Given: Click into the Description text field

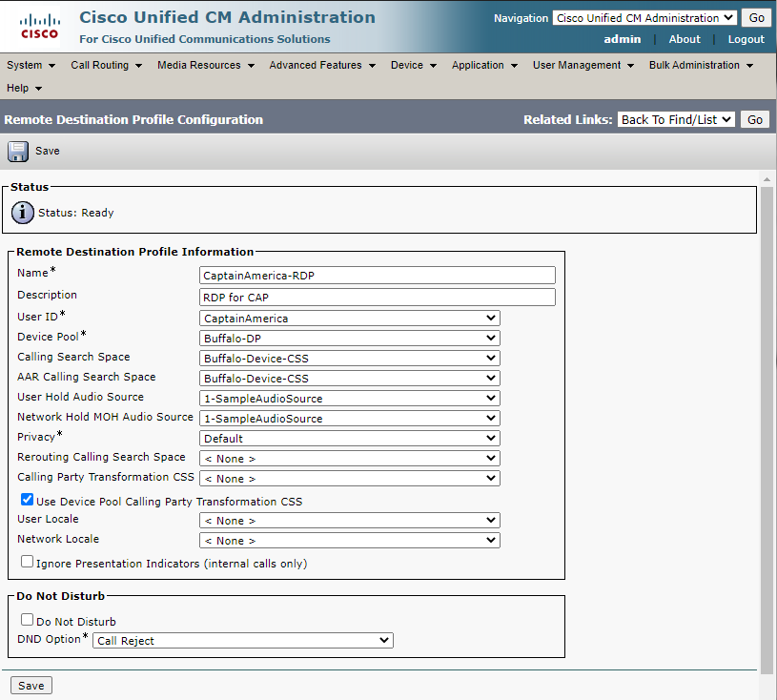Looking at the screenshot, I should 378,297.
